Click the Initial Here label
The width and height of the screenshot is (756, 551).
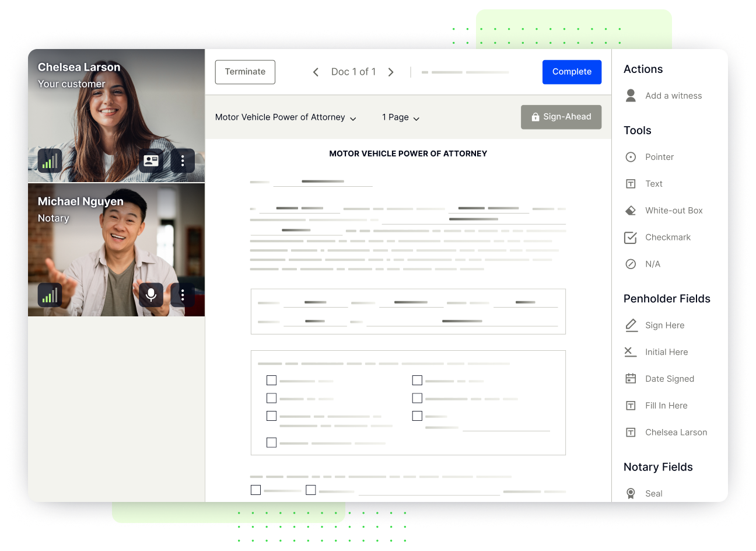click(666, 352)
